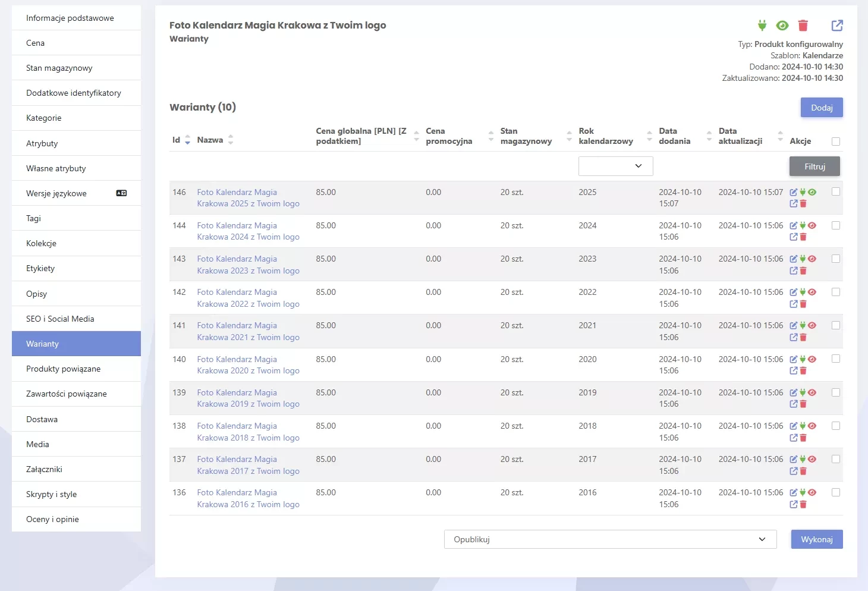
Task: Click Kalendarze template name text
Action: [x=823, y=55]
